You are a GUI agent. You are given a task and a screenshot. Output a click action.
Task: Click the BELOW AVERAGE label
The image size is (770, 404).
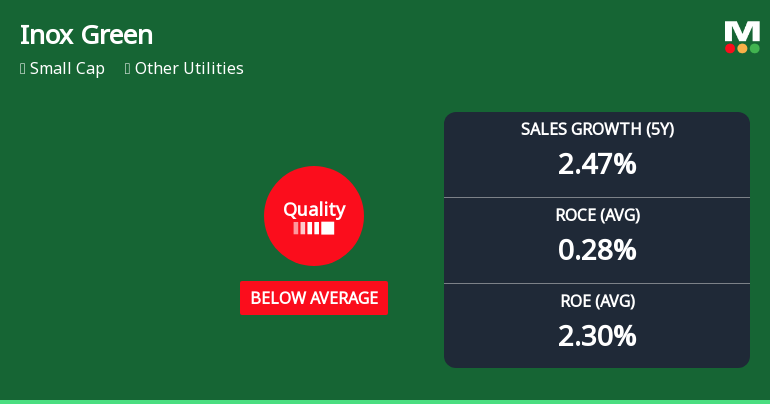(314, 298)
